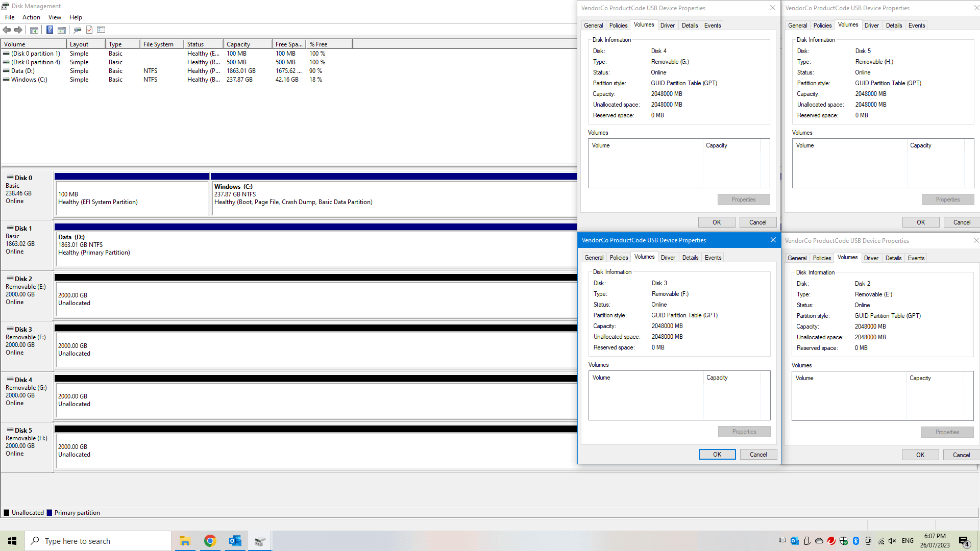Open the View menu in Disk Management
Image resolution: width=980 pixels, height=551 pixels.
(x=55, y=17)
